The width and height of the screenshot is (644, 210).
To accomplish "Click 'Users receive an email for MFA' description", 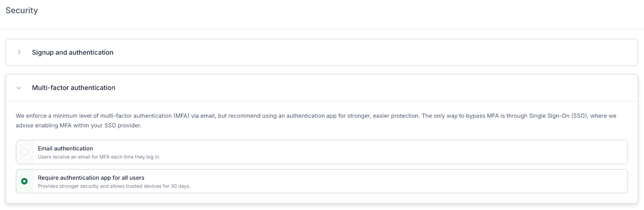I will coord(99,157).
